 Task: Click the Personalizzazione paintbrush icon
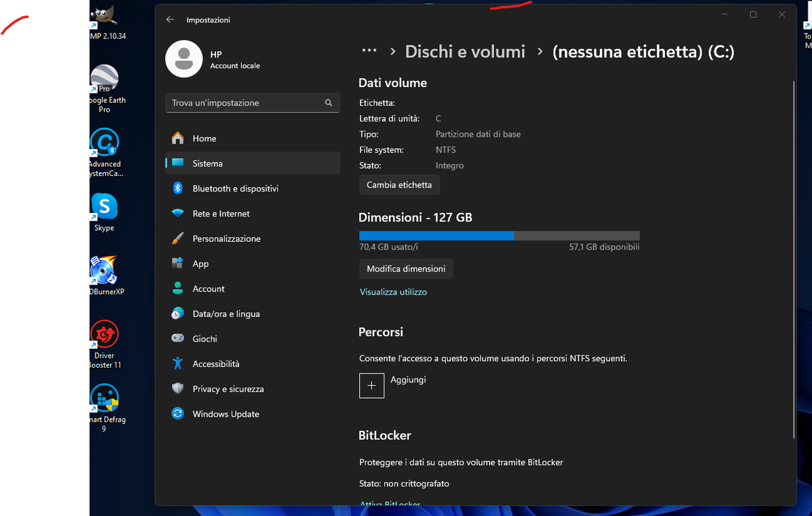178,239
